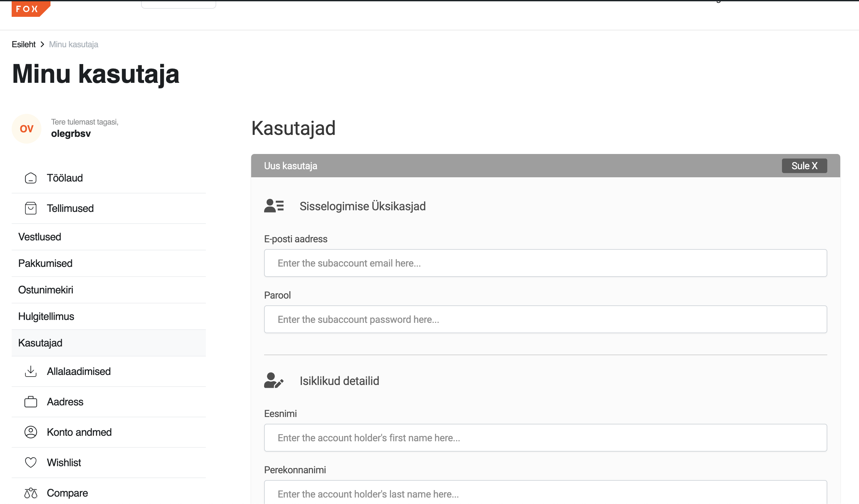Click the Allalaadimised download icon

pyautogui.click(x=31, y=371)
